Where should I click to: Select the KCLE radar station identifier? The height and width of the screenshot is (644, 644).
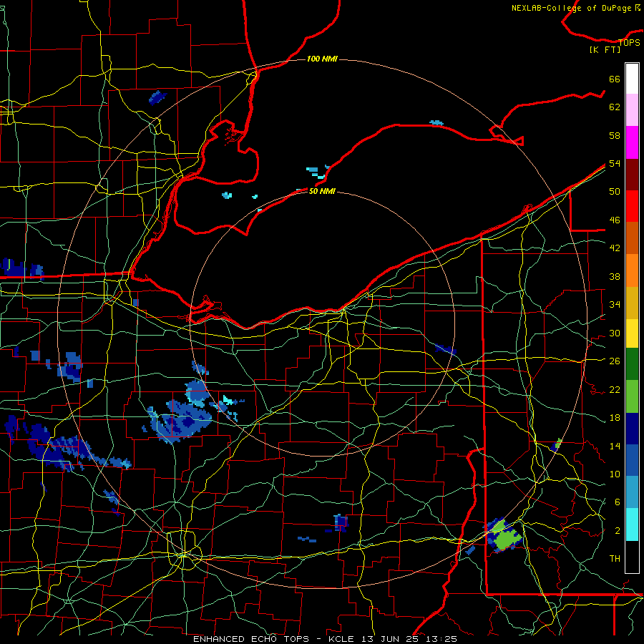341,639
